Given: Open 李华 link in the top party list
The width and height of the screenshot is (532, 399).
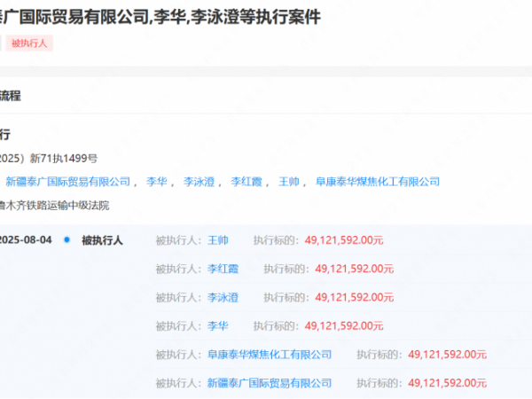Looking at the screenshot, I should click(157, 182).
